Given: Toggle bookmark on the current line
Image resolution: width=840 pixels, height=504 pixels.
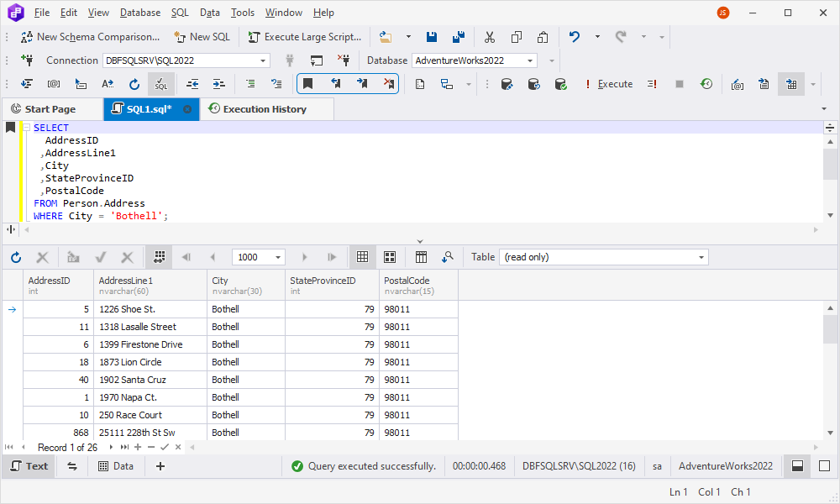Looking at the screenshot, I should 307,83.
